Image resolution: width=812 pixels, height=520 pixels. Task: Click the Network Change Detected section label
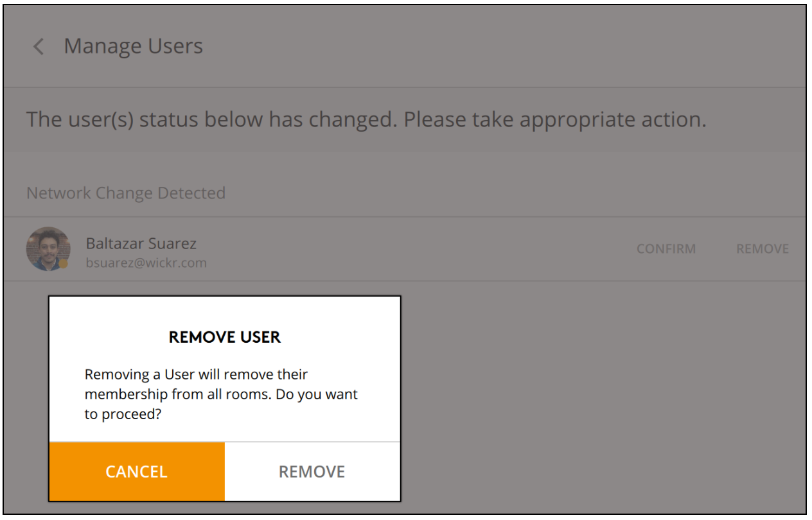pyautogui.click(x=126, y=193)
